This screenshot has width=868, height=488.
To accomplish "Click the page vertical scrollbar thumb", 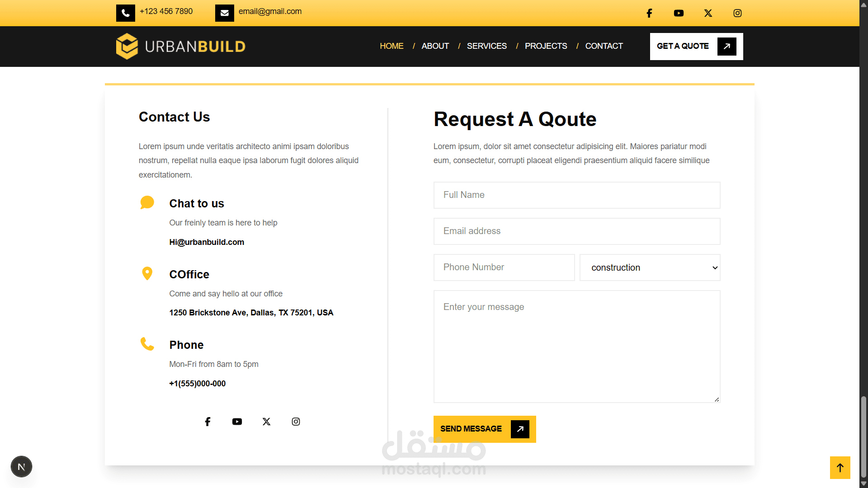I will coord(863,436).
